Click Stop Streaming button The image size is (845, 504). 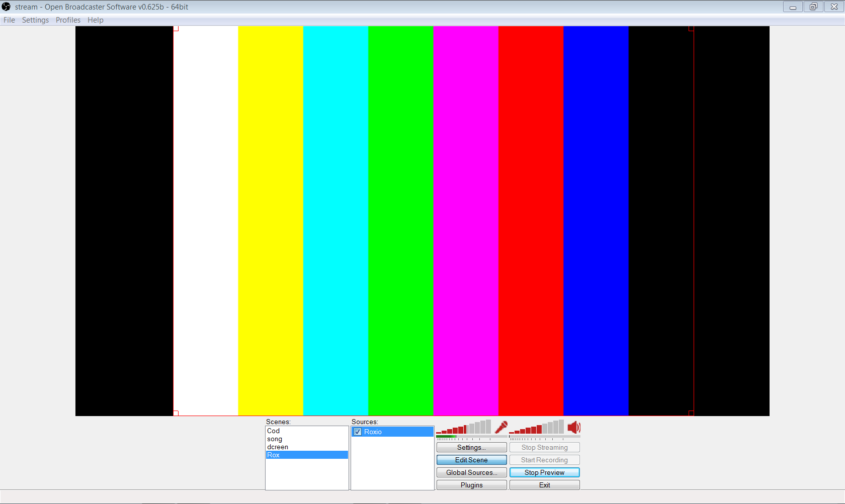[544, 447]
